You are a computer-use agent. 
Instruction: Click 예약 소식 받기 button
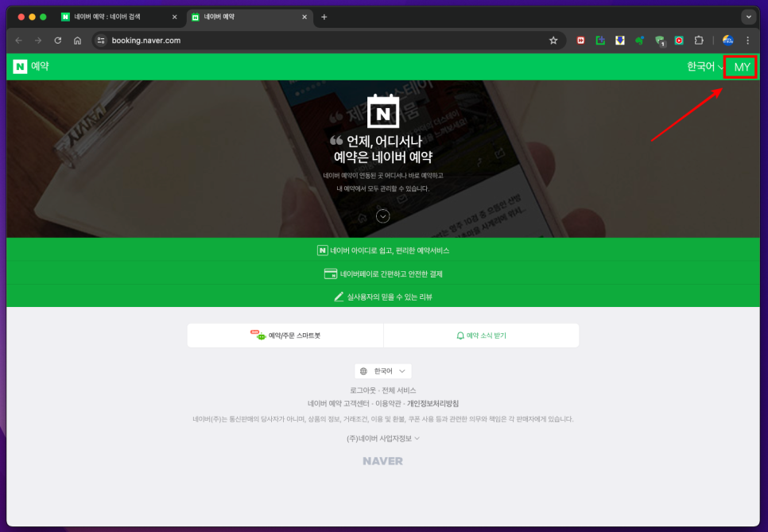click(x=481, y=336)
